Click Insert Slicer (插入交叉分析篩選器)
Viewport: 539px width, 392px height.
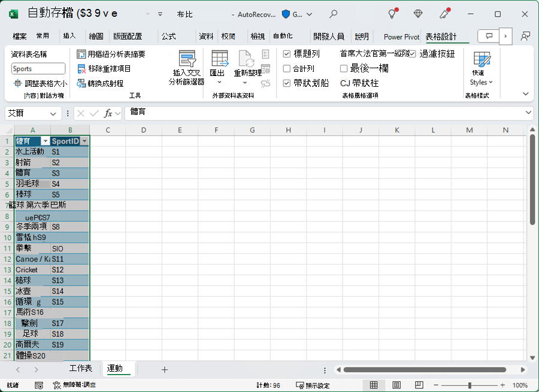pyautogui.click(x=187, y=68)
